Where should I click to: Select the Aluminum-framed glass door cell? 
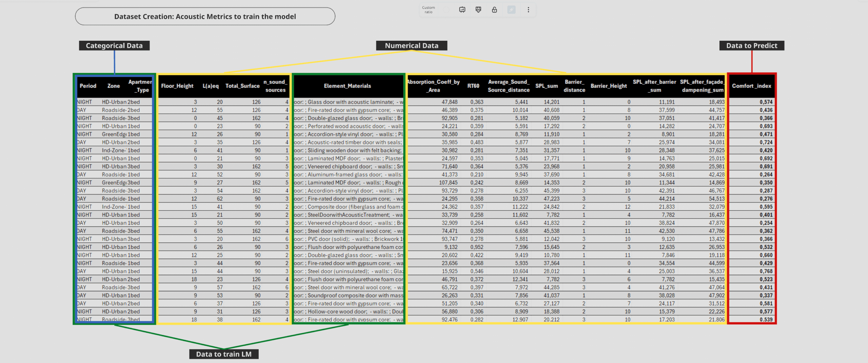(349, 174)
